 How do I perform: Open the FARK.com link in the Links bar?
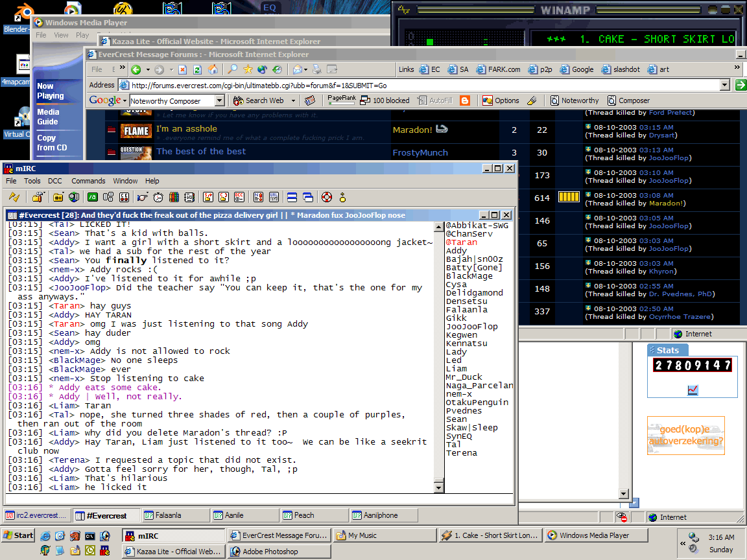click(498, 69)
